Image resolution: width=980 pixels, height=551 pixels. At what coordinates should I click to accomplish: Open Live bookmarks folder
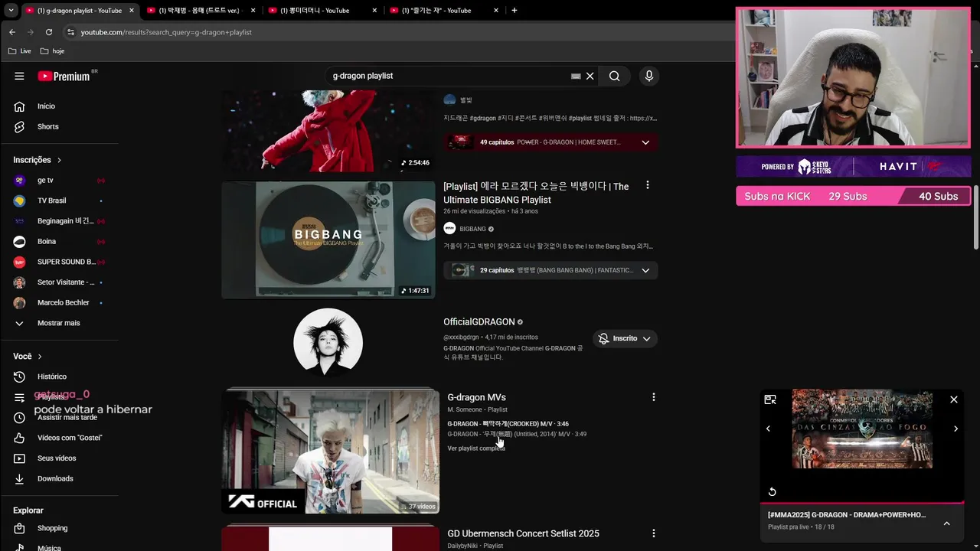tap(20, 51)
